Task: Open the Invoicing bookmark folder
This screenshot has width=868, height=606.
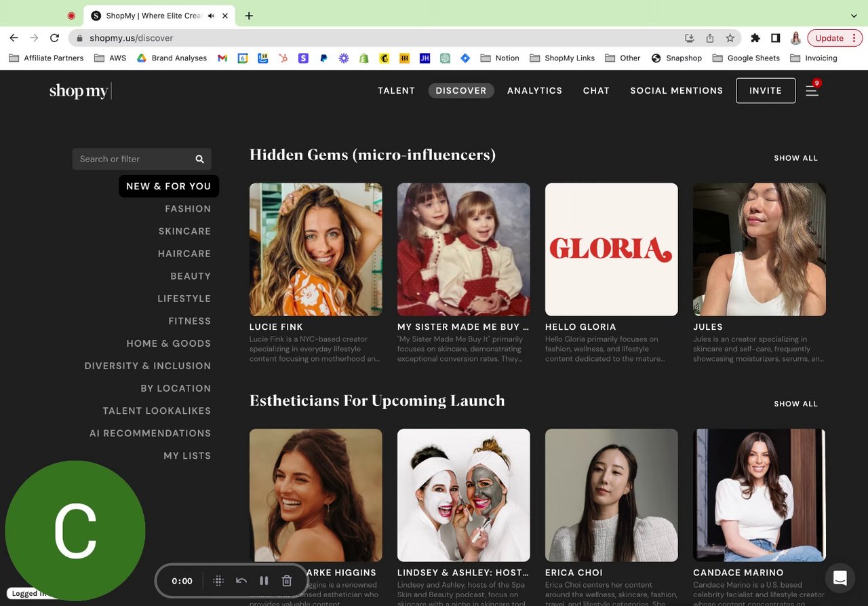Action: [814, 58]
